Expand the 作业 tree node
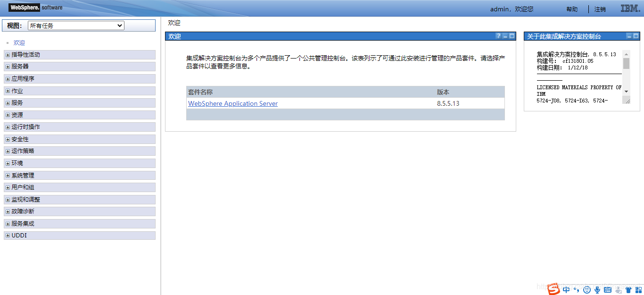The width and height of the screenshot is (644, 295). [x=8, y=91]
